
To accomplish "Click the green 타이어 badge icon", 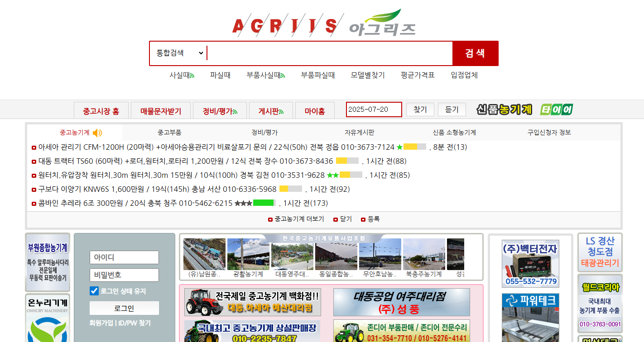I will (x=557, y=109).
